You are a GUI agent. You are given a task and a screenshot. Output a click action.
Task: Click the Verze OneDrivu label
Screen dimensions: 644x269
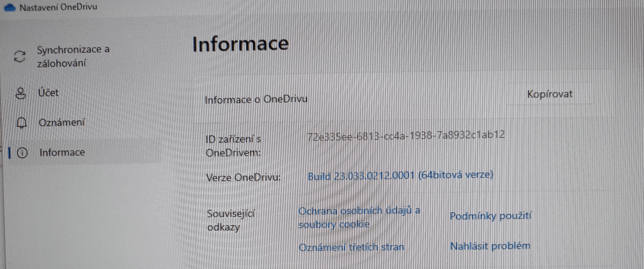click(x=243, y=178)
